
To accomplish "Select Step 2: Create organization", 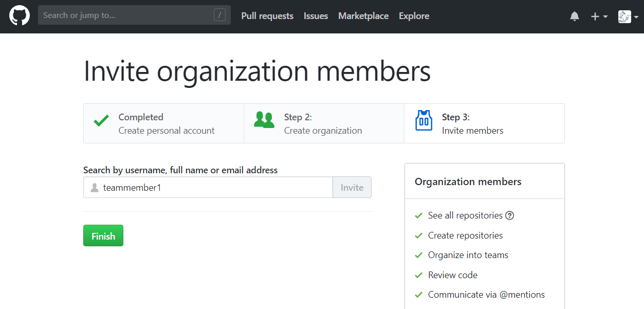I will pos(324,123).
